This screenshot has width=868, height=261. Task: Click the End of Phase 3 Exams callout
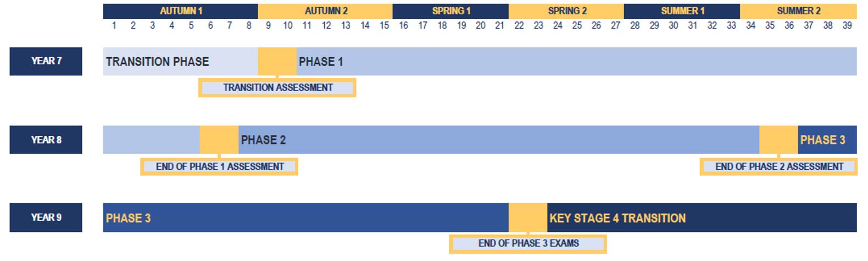tap(528, 243)
